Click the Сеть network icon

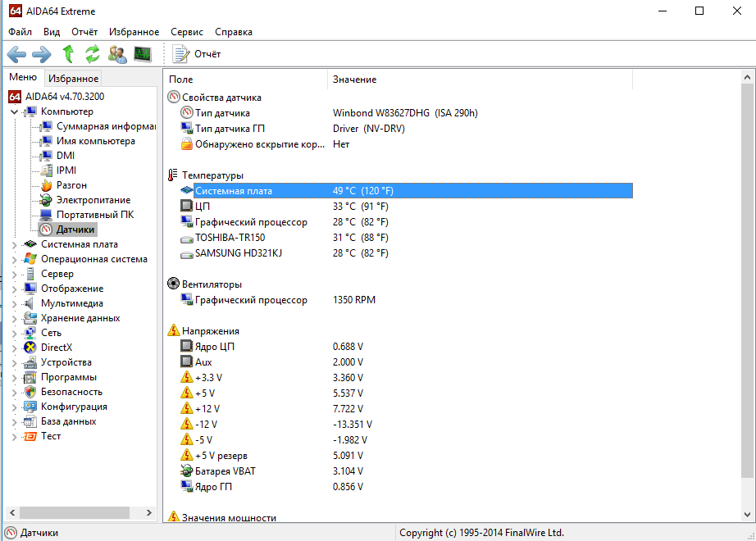[x=30, y=333]
